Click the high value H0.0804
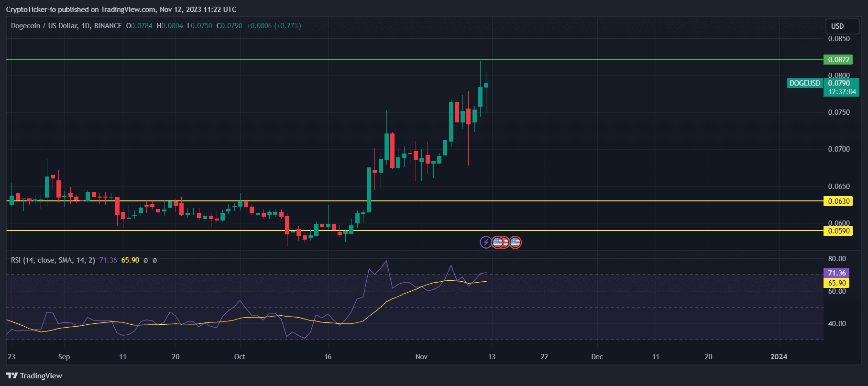The width and height of the screenshot is (868, 386). [170, 26]
